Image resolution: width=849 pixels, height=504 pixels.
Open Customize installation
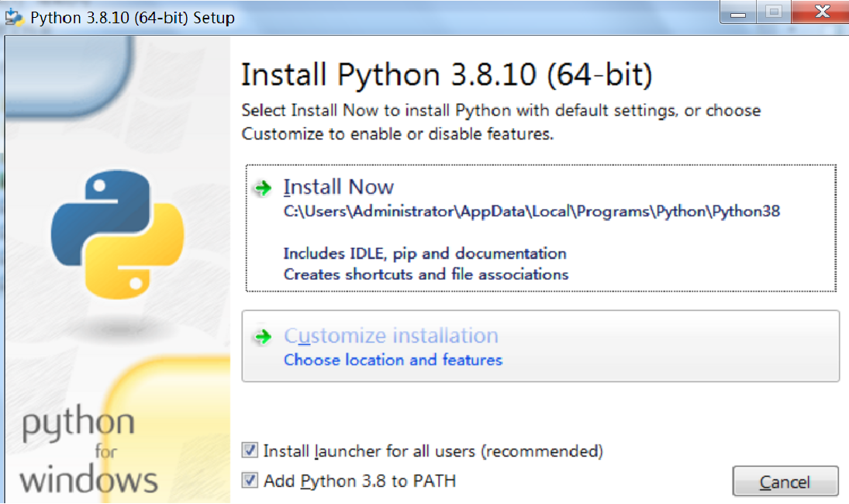(392, 335)
